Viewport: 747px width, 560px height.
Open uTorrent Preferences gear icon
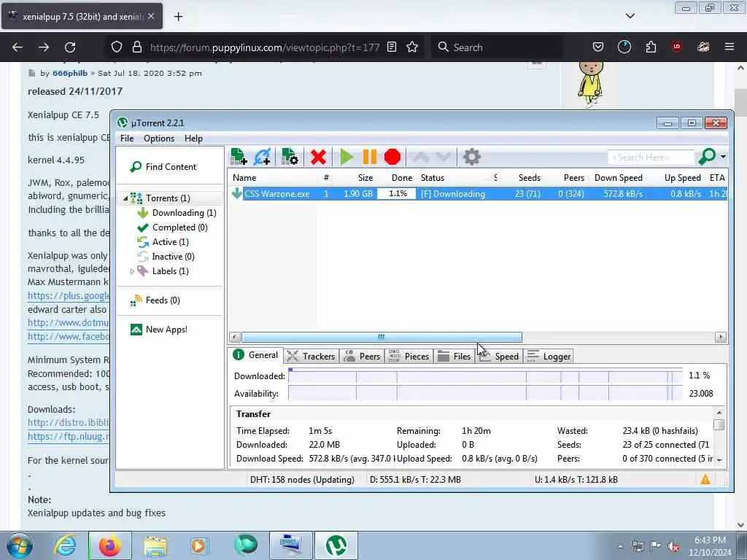pos(472,157)
